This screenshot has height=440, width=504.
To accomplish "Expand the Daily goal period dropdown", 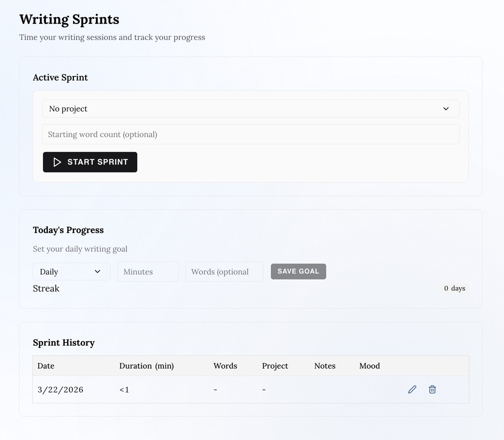I will pos(71,271).
